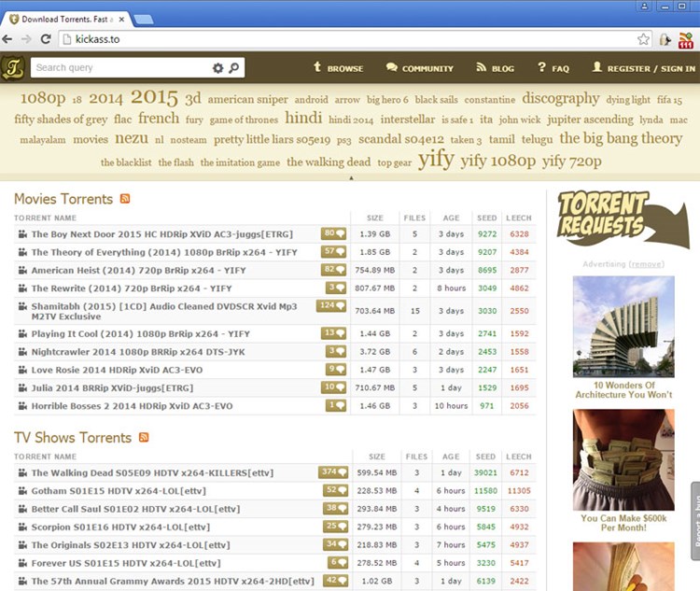Collapse the tag cloud using the small arrow

[x=351, y=177]
